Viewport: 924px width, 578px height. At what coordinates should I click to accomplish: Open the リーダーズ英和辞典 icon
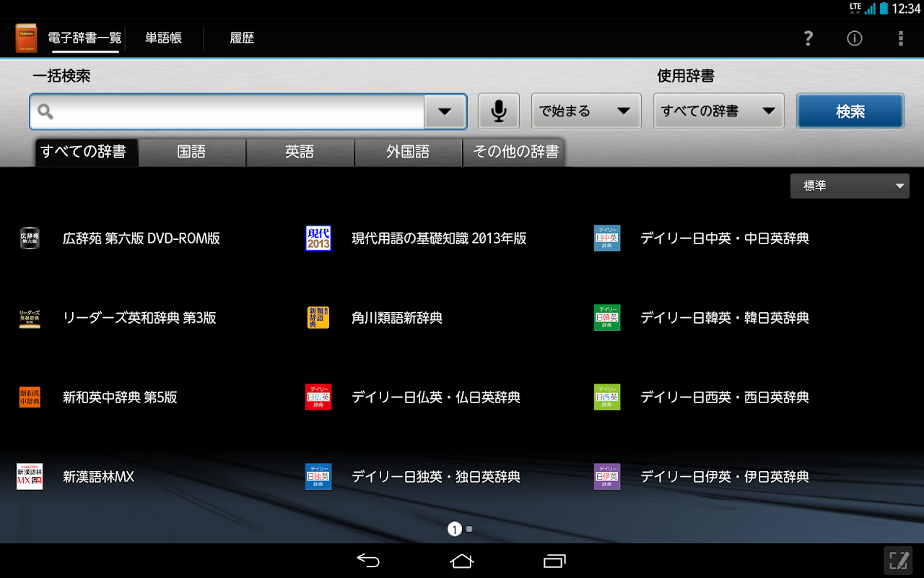(30, 318)
